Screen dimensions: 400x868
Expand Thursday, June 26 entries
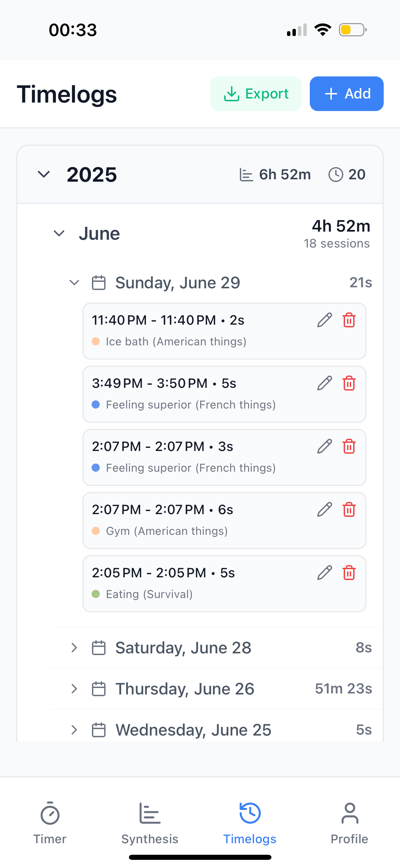point(74,689)
